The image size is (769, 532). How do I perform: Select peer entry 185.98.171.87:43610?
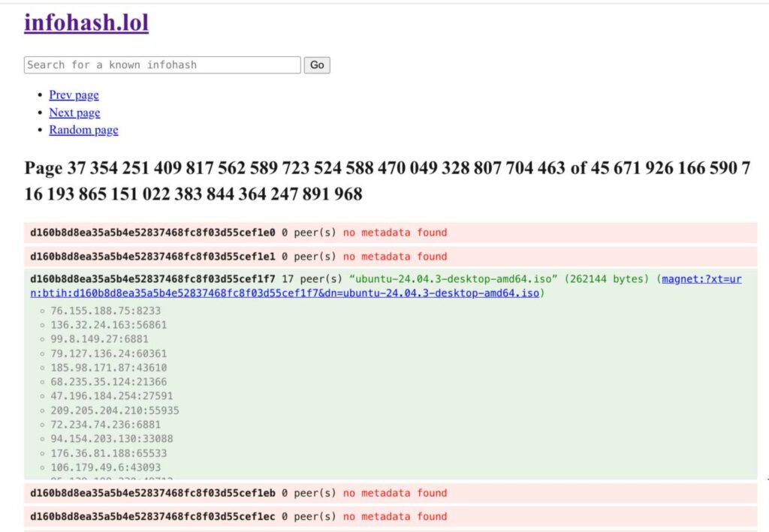click(108, 368)
